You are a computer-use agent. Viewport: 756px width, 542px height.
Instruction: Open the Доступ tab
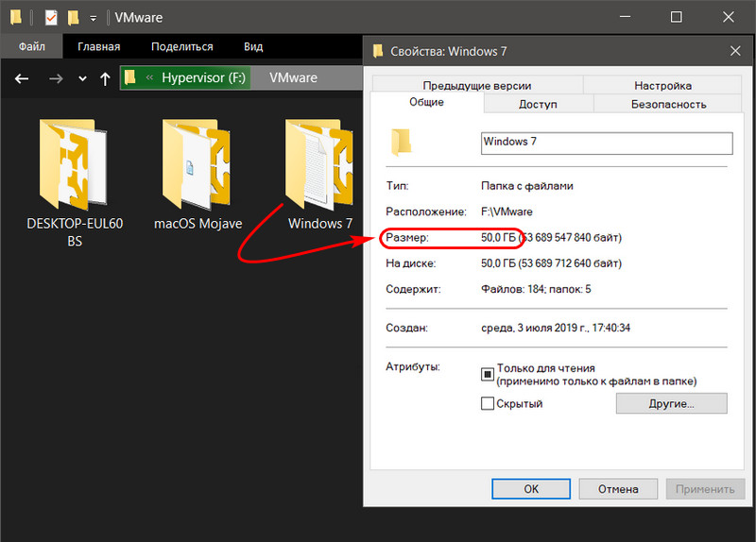tap(538, 104)
